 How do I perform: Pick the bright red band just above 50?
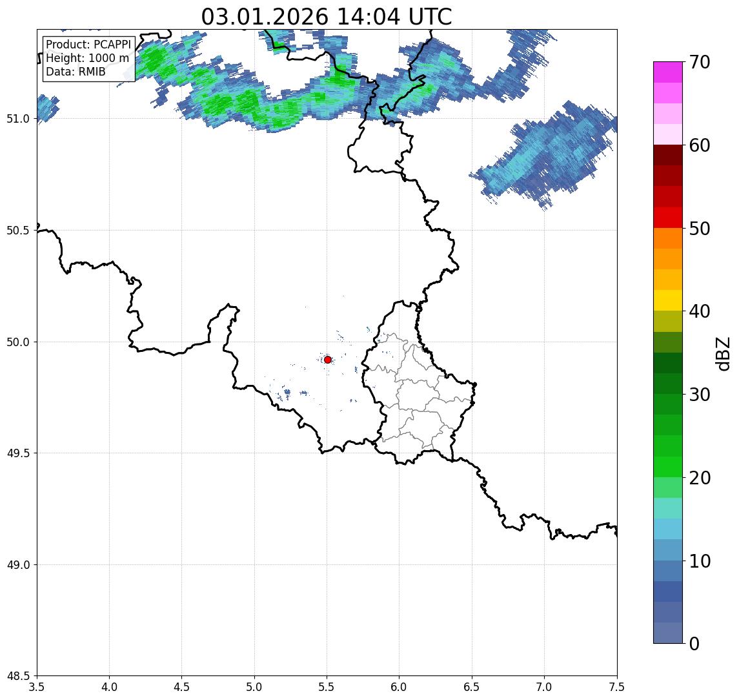668,218
